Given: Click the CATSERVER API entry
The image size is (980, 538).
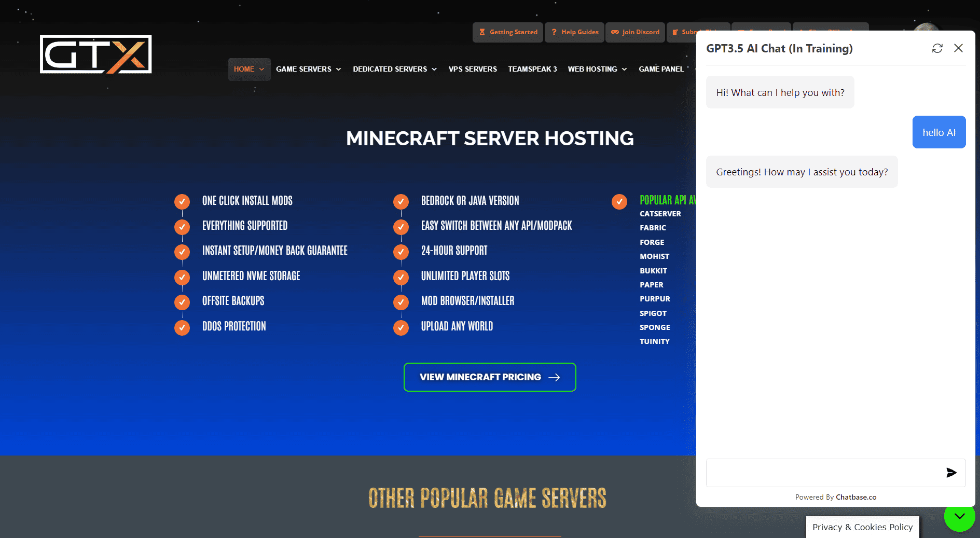Looking at the screenshot, I should tap(660, 214).
